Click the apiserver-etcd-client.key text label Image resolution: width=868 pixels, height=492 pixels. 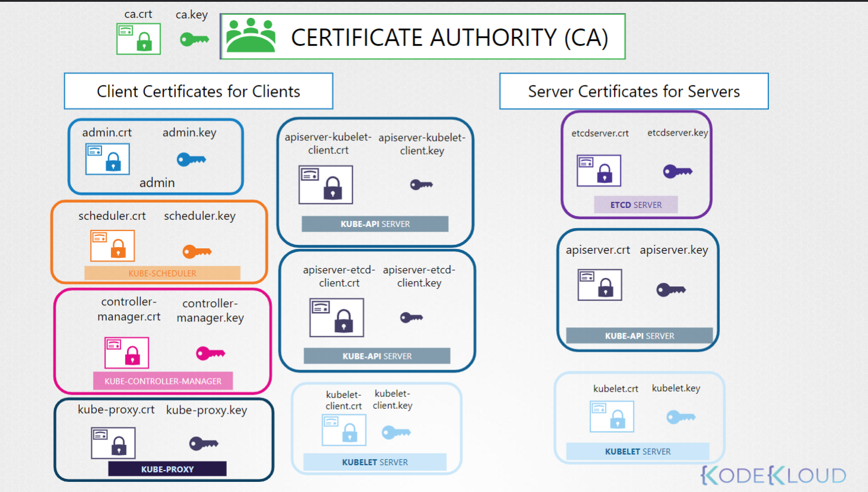pyautogui.click(x=419, y=277)
